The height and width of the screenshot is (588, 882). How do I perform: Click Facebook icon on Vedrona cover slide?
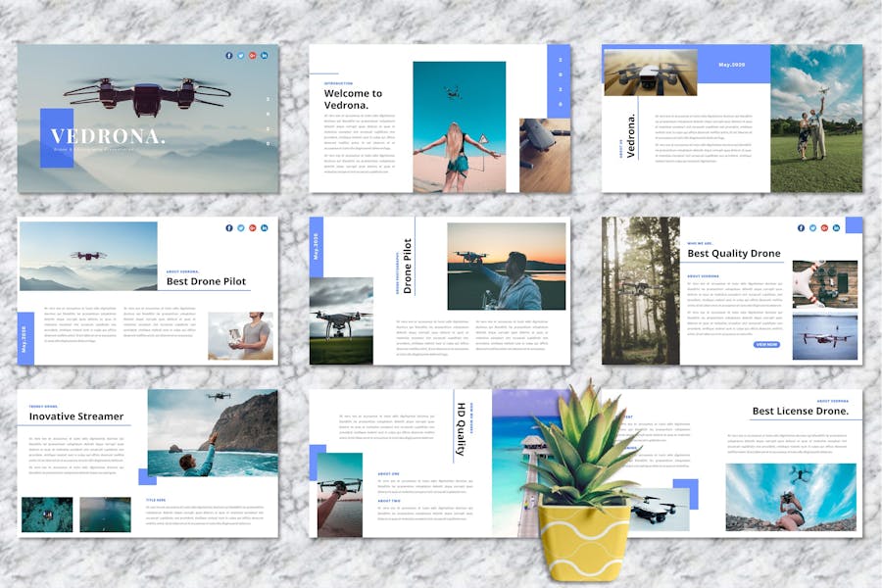coord(229,56)
